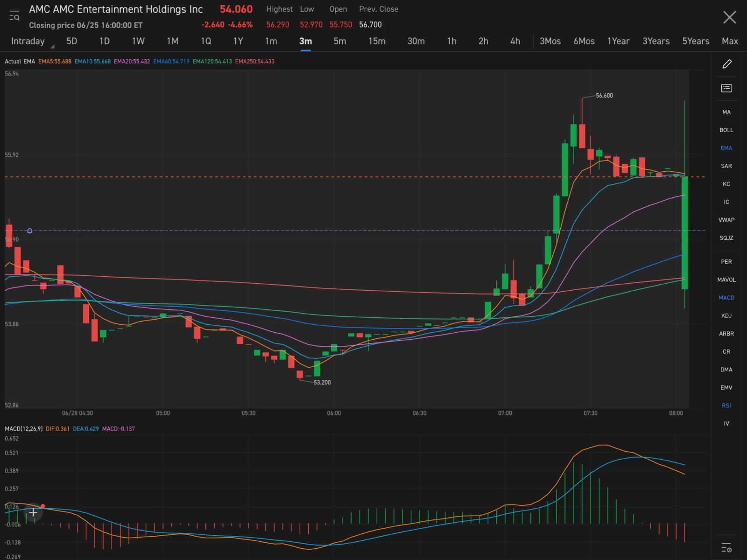
Task: Toggle the EMA indicator
Action: pos(726,148)
